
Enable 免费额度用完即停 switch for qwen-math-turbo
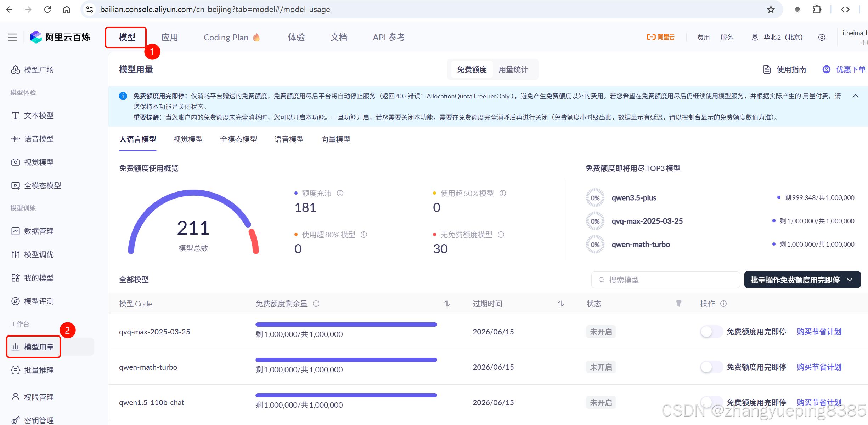(x=711, y=367)
